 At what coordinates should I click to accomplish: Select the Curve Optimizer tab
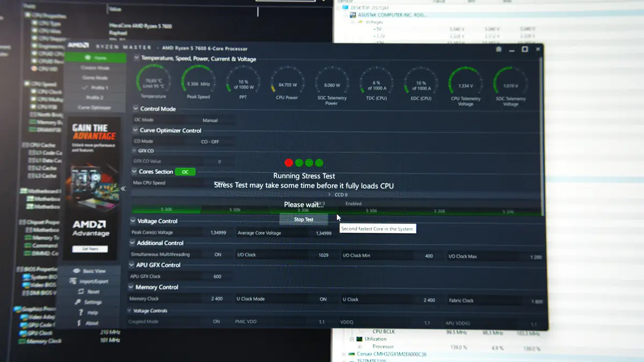(94, 107)
